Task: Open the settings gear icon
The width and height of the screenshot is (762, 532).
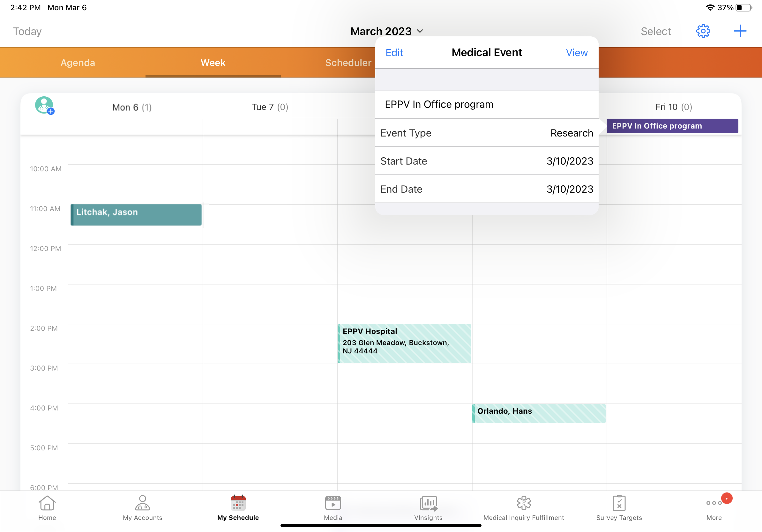Action: (703, 31)
